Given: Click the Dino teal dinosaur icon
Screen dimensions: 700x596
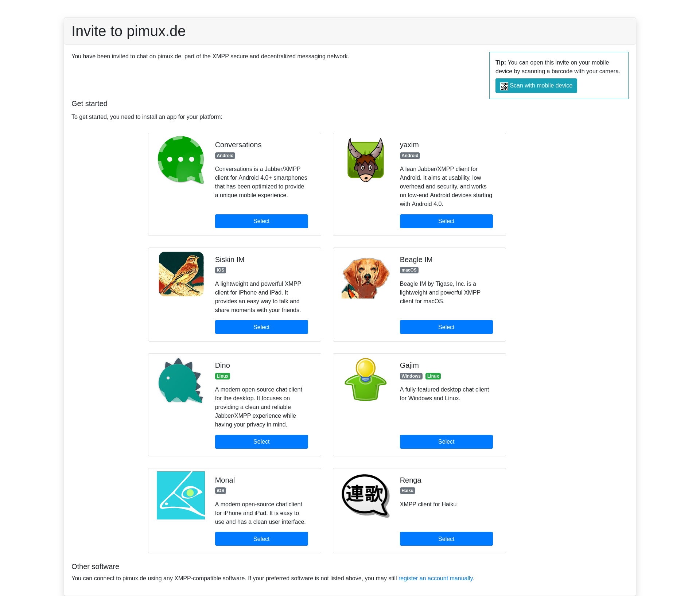Looking at the screenshot, I should tap(180, 381).
